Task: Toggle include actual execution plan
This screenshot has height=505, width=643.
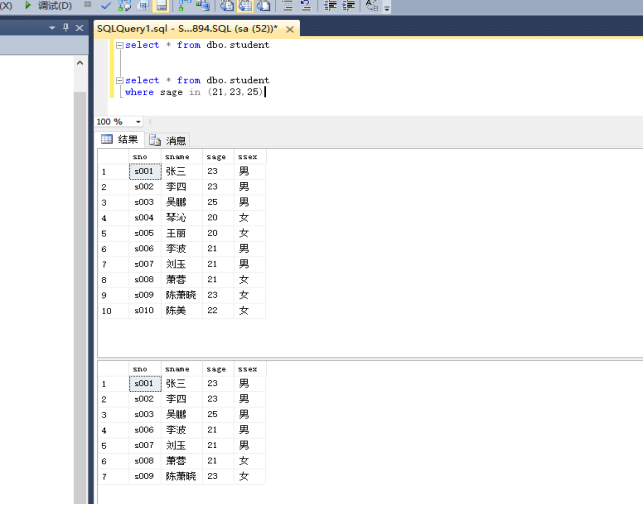Action: click(x=185, y=5)
